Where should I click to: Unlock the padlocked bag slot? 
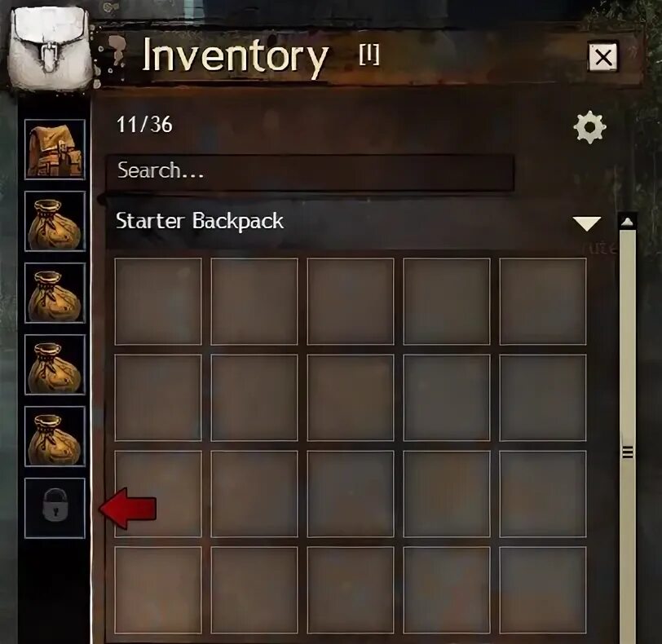[55, 508]
